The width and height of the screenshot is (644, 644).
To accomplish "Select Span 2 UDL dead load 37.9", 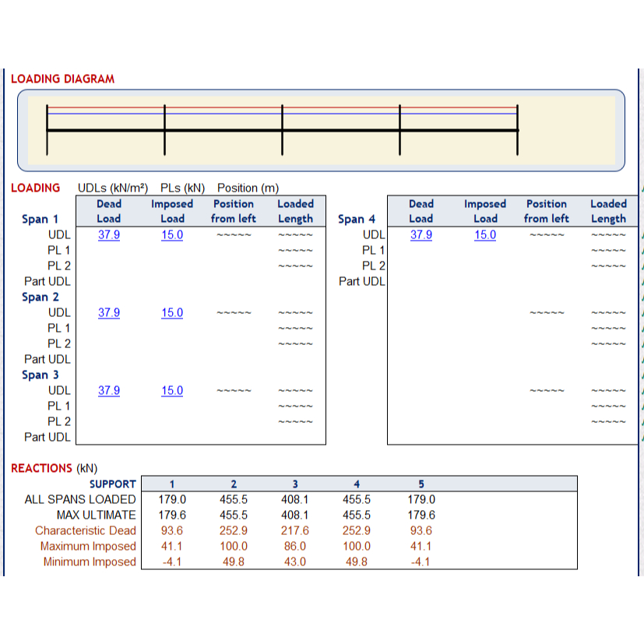I will [109, 312].
